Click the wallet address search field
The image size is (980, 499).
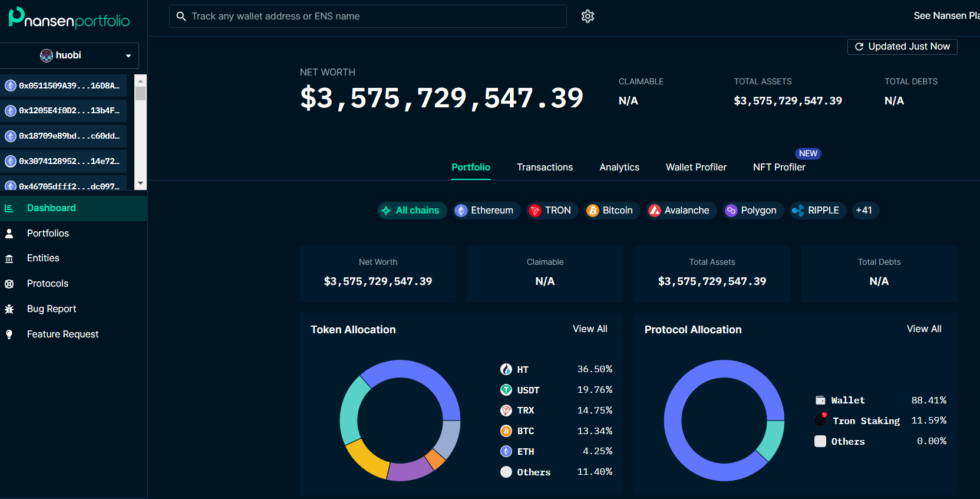click(367, 17)
